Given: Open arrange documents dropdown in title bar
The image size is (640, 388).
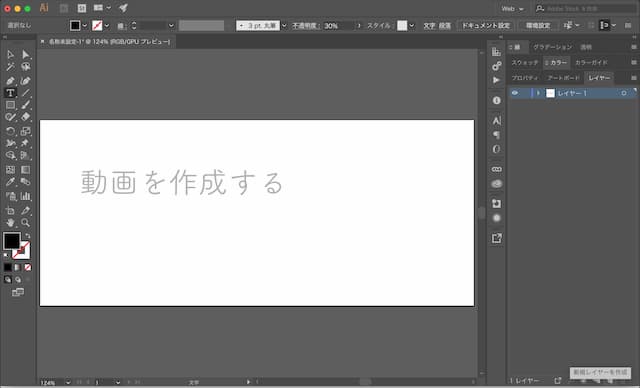Looking at the screenshot, I should [102, 8].
